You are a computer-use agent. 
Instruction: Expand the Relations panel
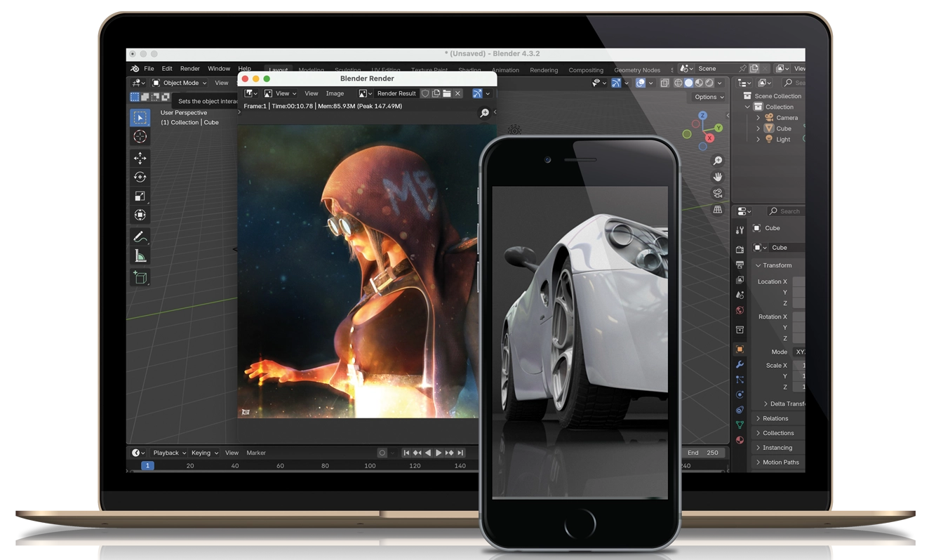click(758, 418)
